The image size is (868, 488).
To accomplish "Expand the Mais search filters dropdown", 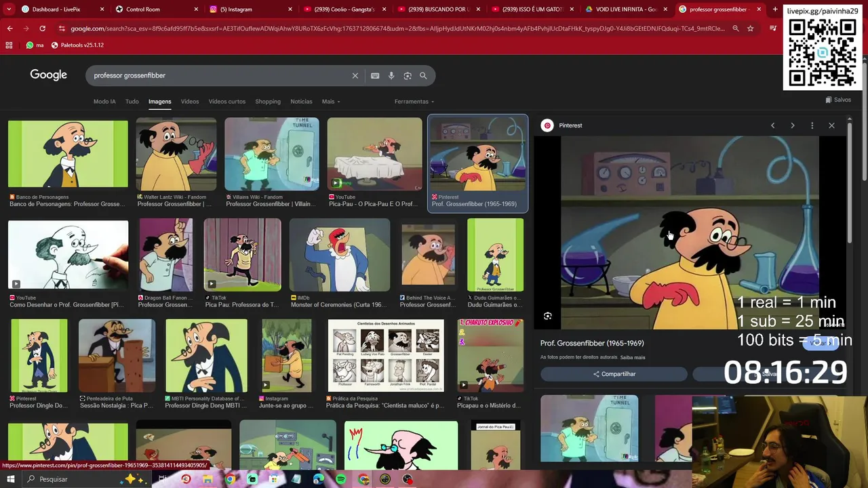I will coord(331,102).
